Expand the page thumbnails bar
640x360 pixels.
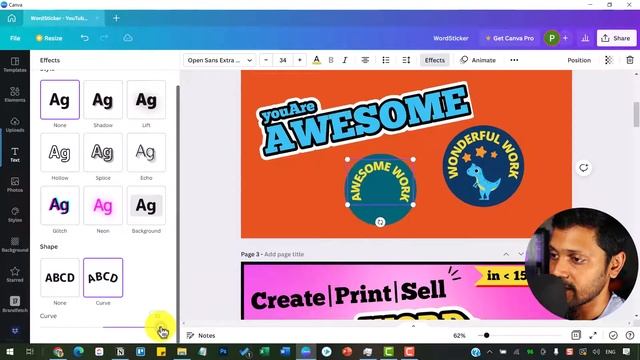413,326
